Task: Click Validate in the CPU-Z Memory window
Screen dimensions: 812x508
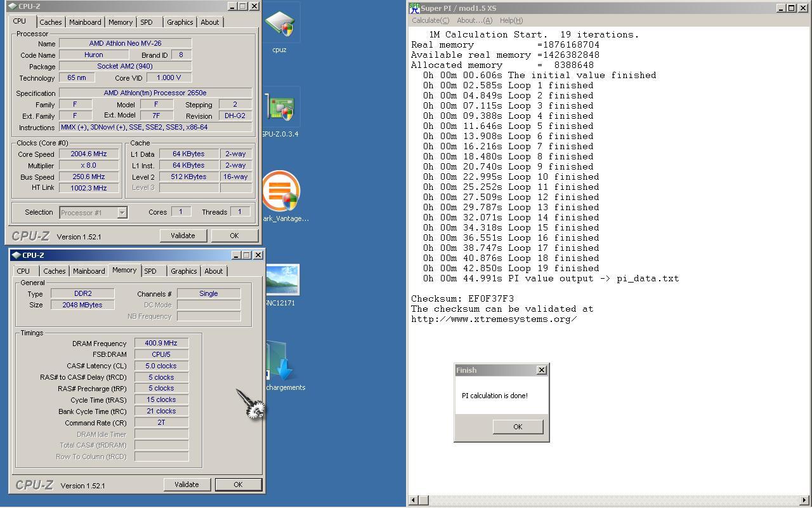Action: pyautogui.click(x=187, y=485)
